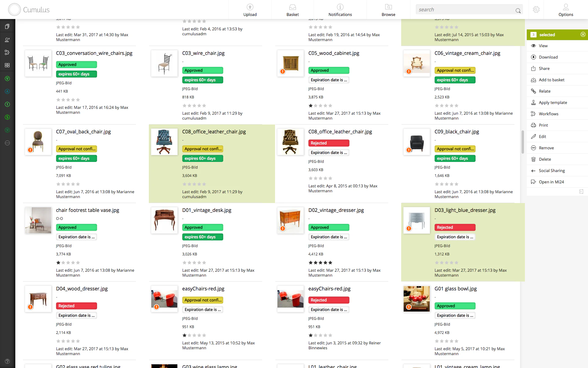Open the C07_oval_back_chair.jpg title link
Viewport: 588px width, 368px height.
click(x=83, y=132)
